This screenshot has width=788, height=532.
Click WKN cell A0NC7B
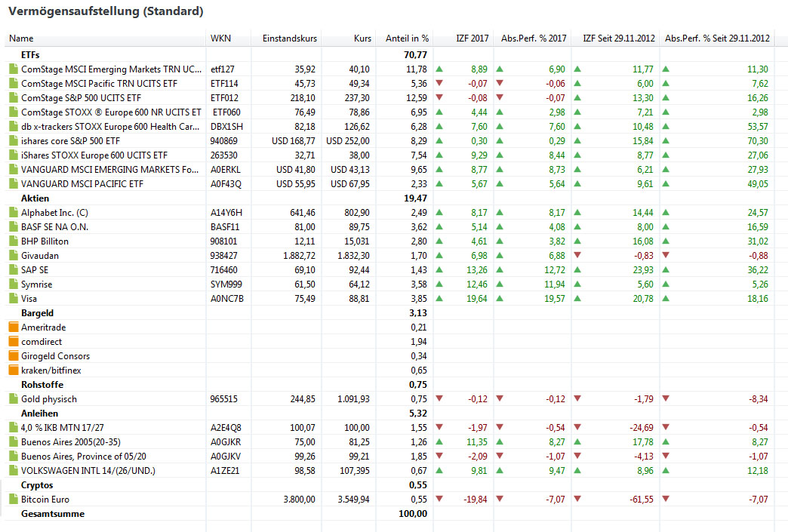[x=227, y=299]
